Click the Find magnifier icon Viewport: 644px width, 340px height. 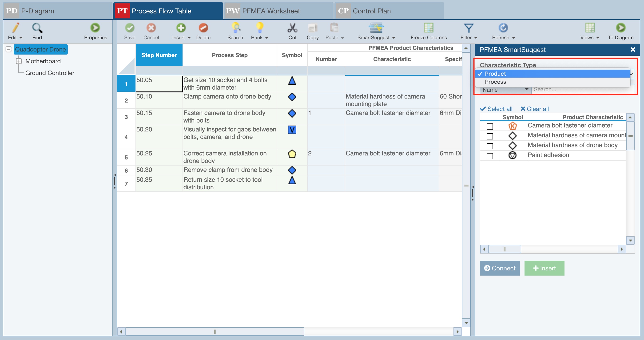coord(37,28)
